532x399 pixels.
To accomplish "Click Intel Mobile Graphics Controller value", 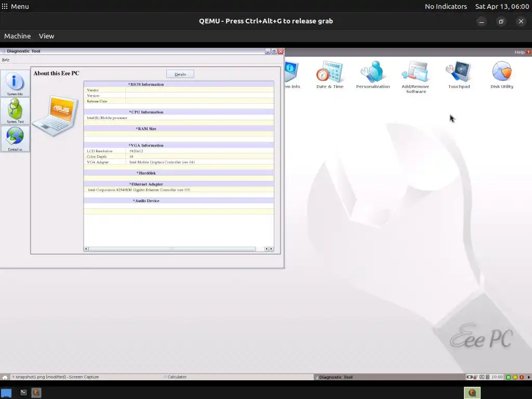I will tap(162, 162).
